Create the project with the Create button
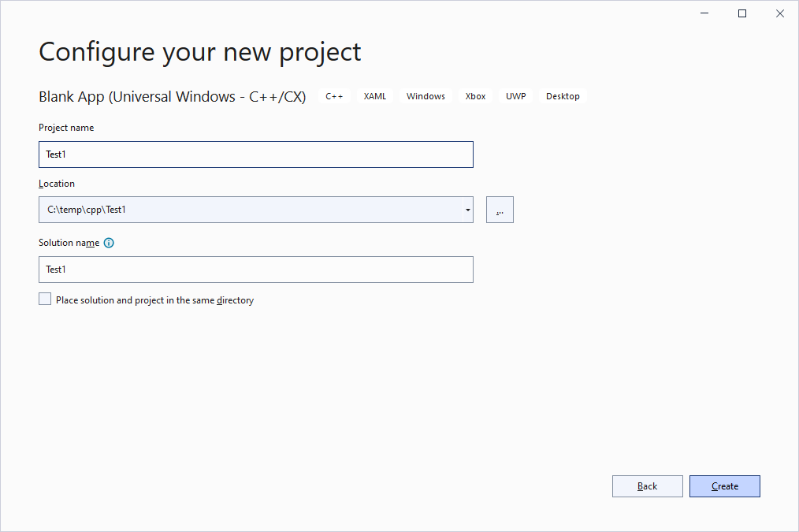This screenshot has height=532, width=799. pos(725,486)
